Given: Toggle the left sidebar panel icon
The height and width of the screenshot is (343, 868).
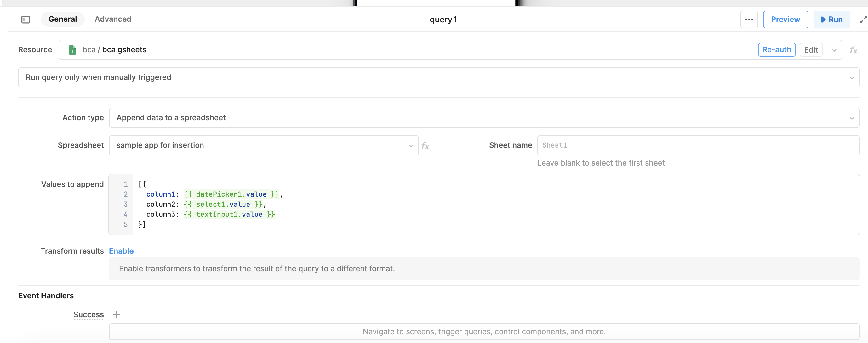Looking at the screenshot, I should 26,20.
